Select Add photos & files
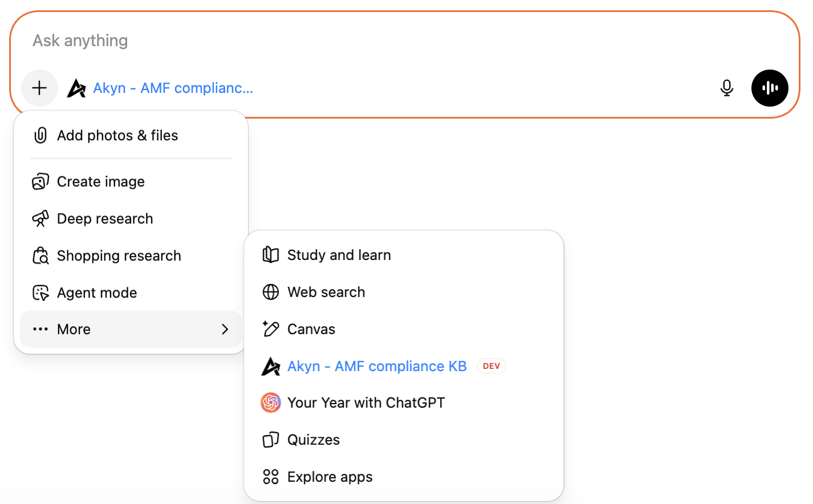The width and height of the screenshot is (813, 504). pos(117,135)
